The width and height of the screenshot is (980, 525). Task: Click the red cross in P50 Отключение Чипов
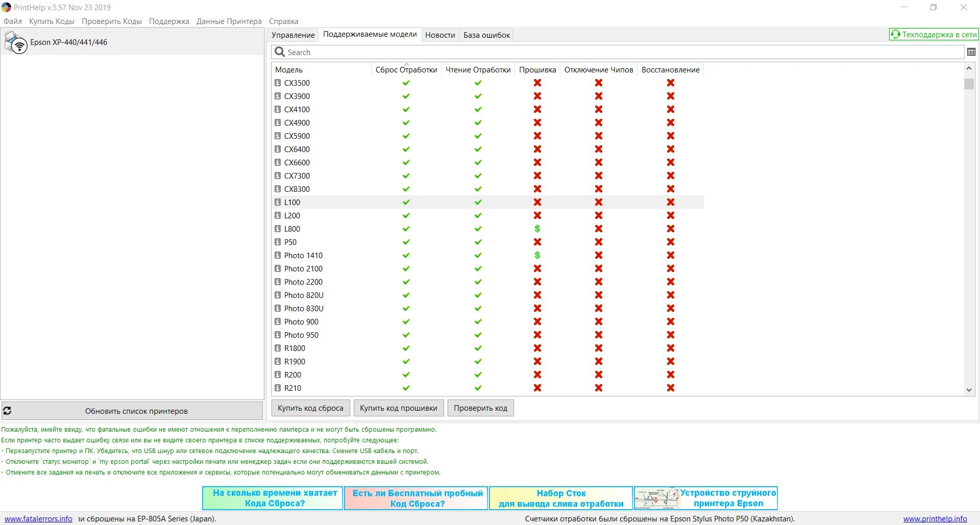coord(599,242)
